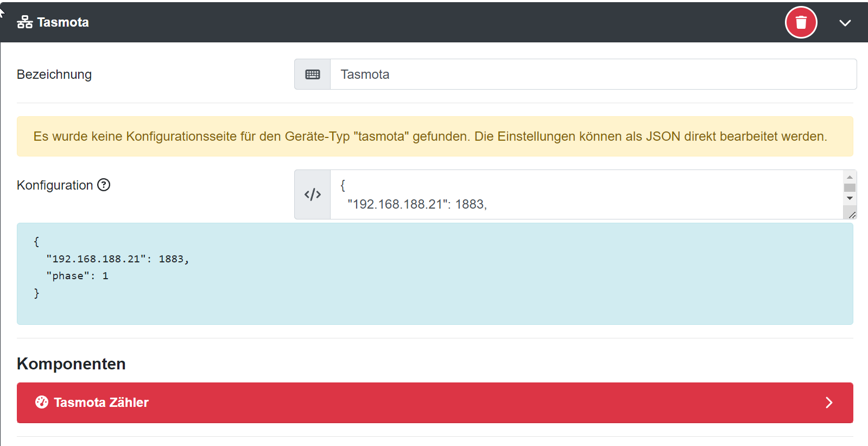Image resolution: width=868 pixels, height=446 pixels.
Task: Click the Komponenten heading
Action: coord(71,364)
